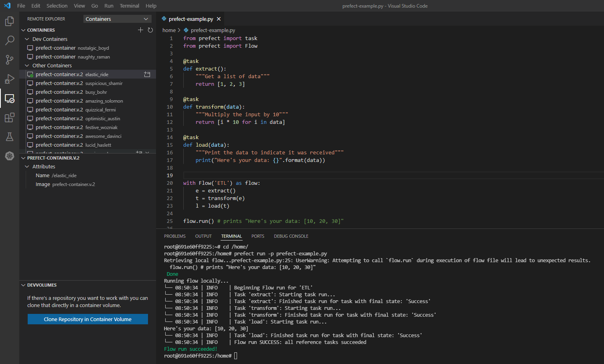Viewport: 604px width, 364px height.
Task: Select the TERMINAL panel tab
Action: click(232, 236)
